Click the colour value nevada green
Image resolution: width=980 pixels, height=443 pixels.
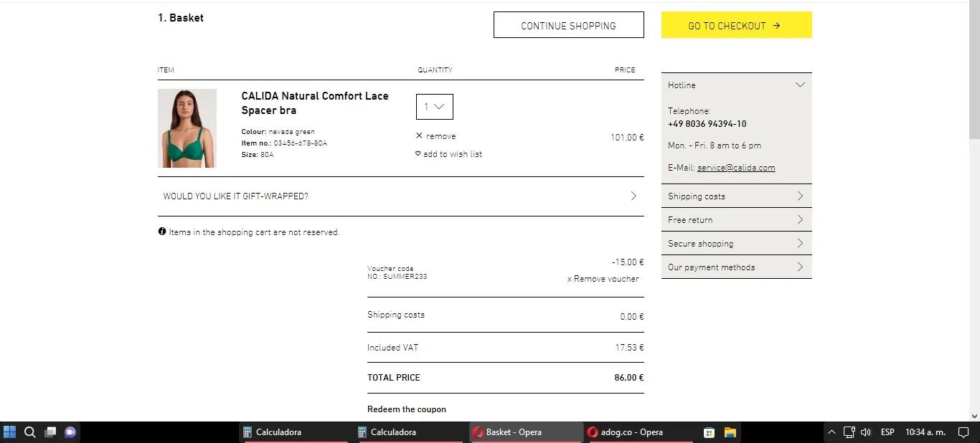tap(291, 132)
